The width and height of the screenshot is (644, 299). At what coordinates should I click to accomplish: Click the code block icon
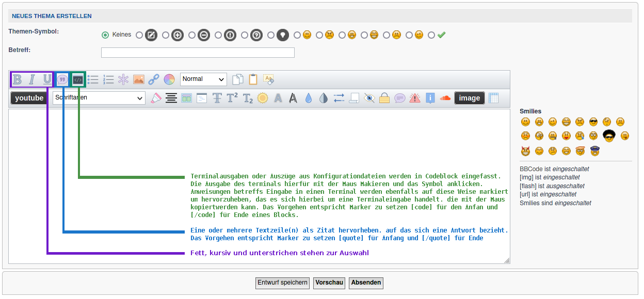(78, 79)
